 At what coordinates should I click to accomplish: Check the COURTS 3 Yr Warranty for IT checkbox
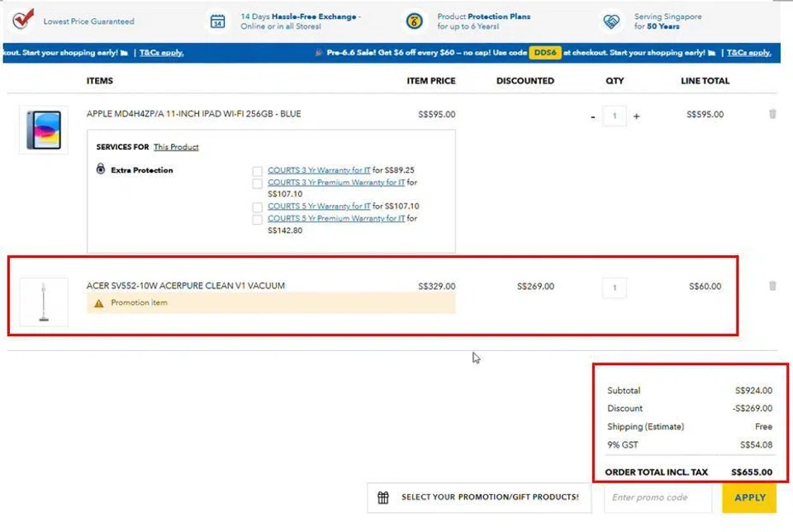[x=258, y=171]
